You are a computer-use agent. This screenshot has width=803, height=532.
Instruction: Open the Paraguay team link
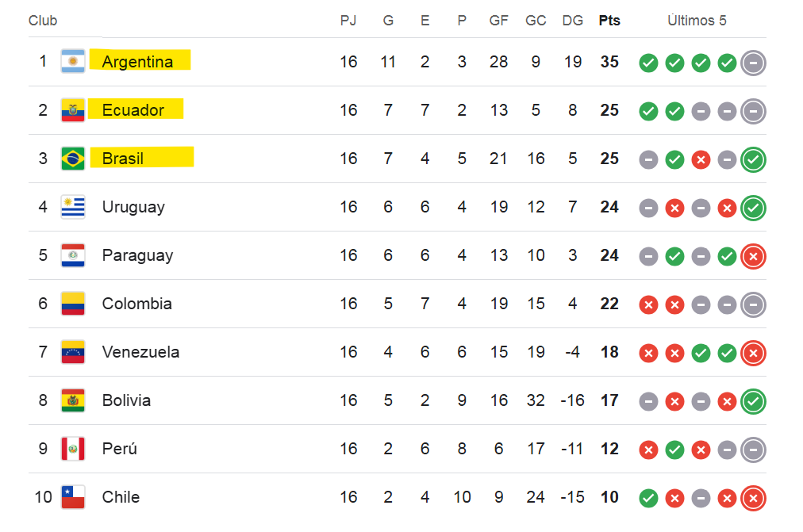pyautogui.click(x=137, y=255)
